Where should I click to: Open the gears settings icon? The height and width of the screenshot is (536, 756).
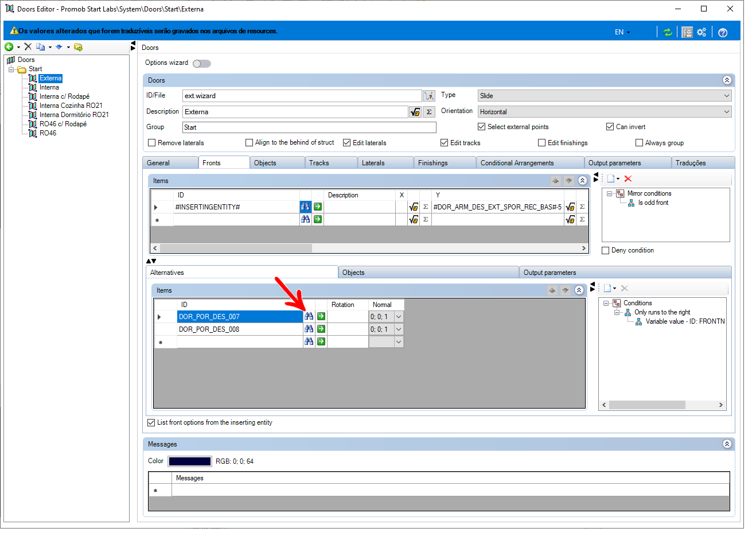[702, 32]
